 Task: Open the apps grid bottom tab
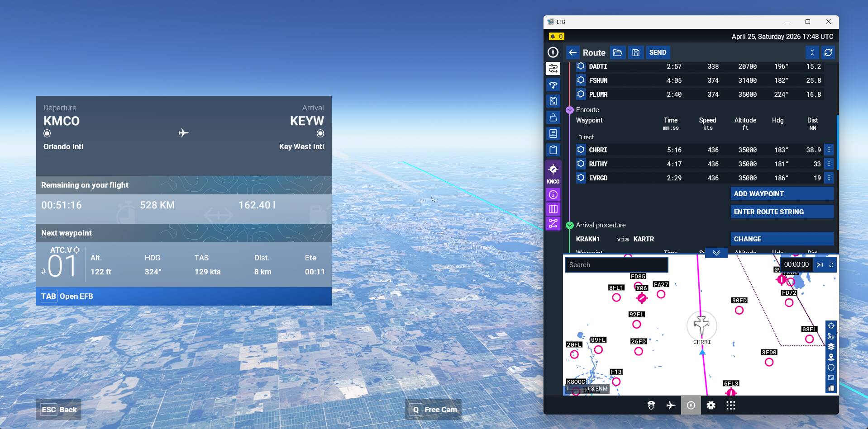(x=731, y=405)
